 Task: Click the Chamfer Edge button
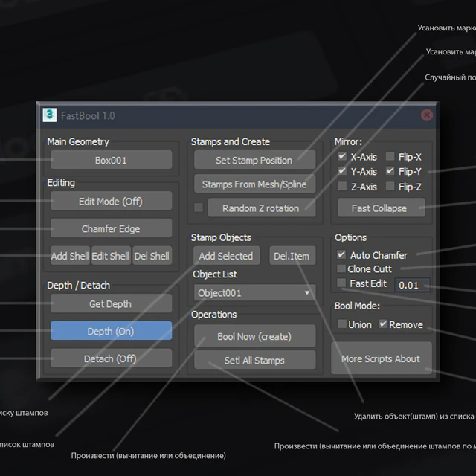(x=111, y=228)
